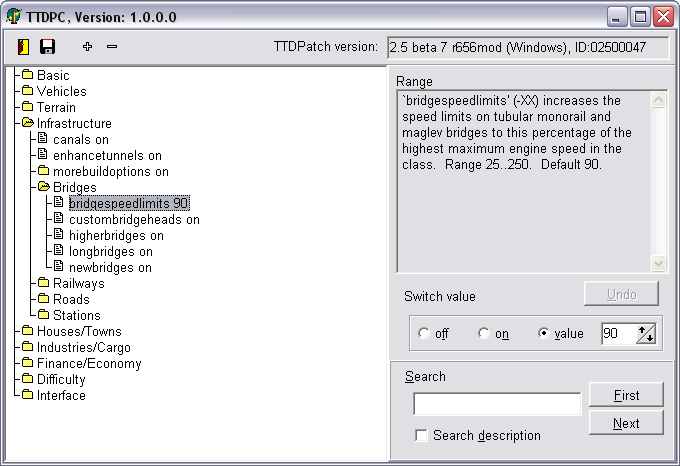Expand all tree nodes with plus icon
680x466 pixels.
coord(87,46)
